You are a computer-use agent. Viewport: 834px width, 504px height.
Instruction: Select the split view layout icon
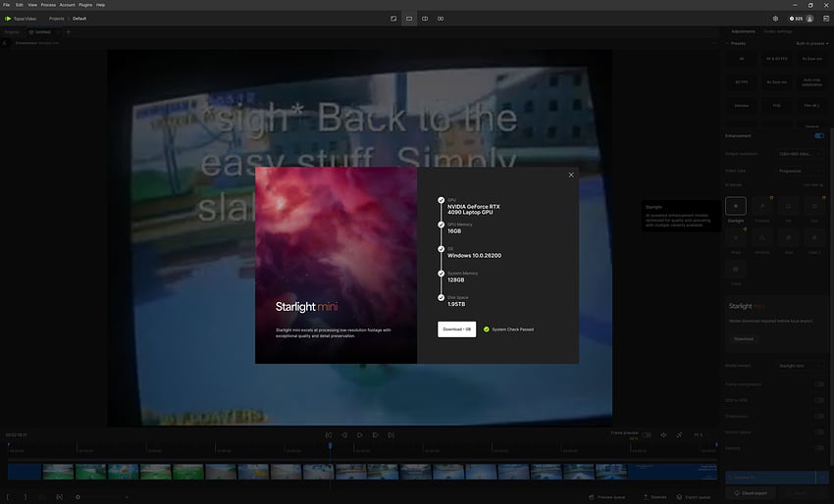tap(425, 19)
